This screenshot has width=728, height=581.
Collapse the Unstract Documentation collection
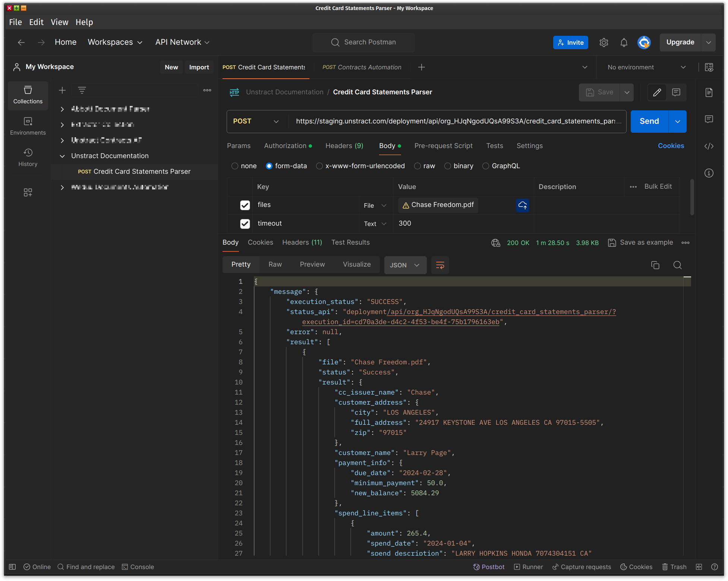pos(62,156)
